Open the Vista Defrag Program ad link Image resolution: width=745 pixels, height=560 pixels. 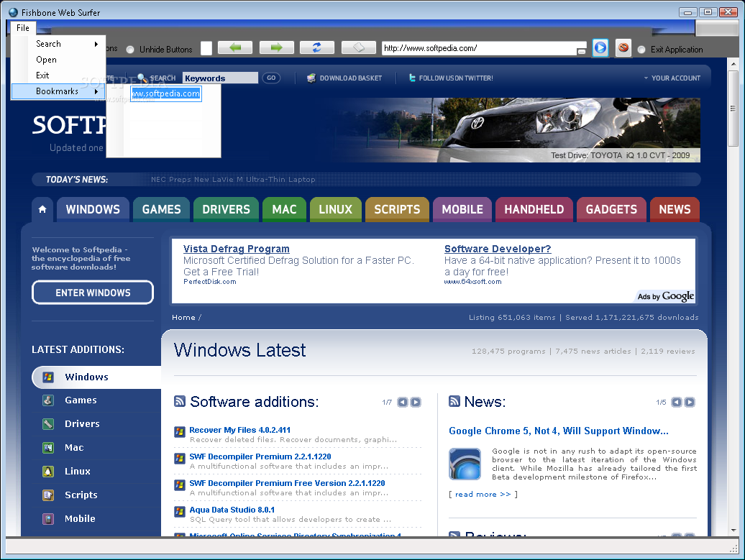[236, 249]
